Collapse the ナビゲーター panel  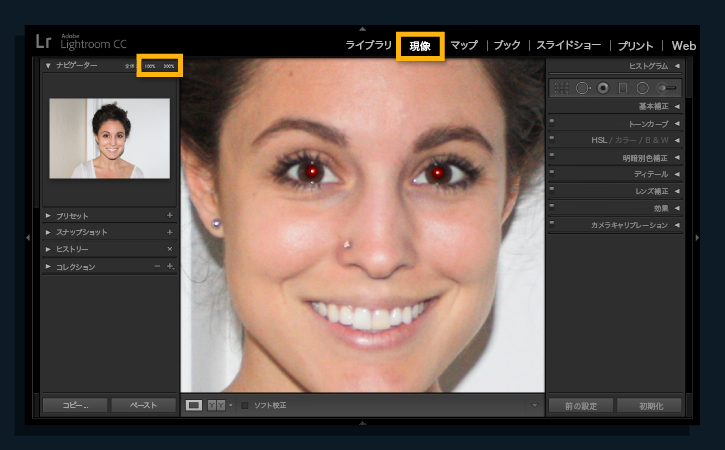point(48,66)
